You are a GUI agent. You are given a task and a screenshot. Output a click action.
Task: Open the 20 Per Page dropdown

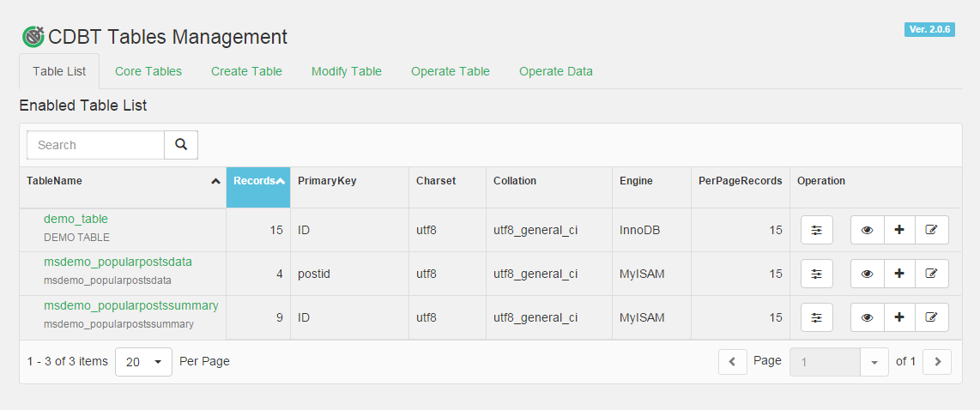[143, 362]
